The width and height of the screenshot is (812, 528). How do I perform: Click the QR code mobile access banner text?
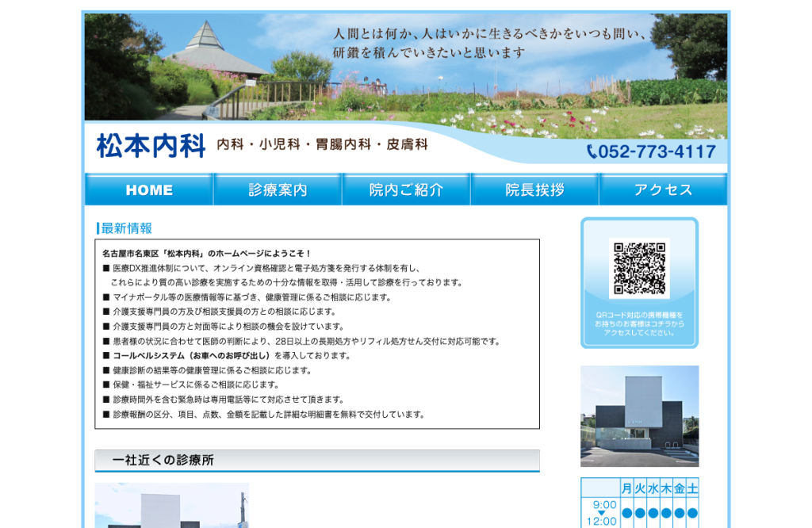click(x=640, y=323)
